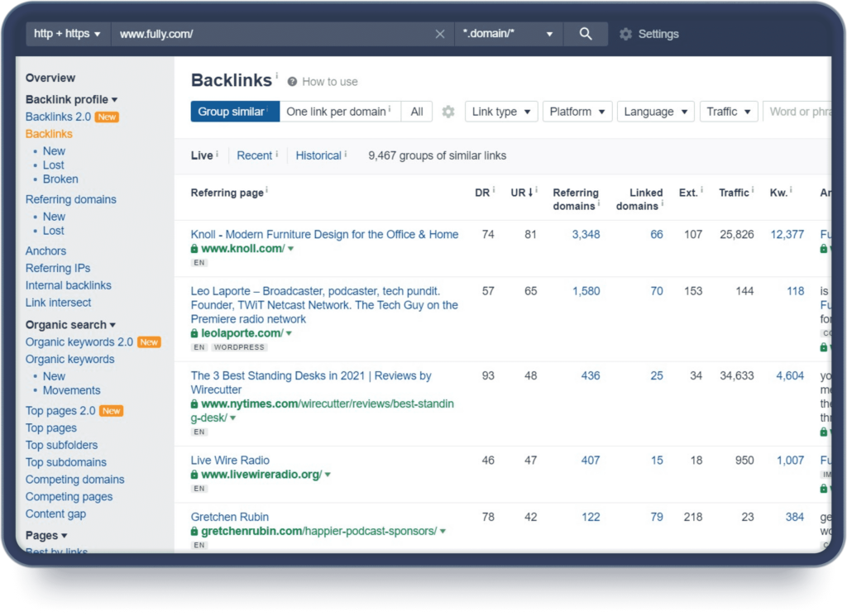Open Knoll Modern Furniture Design link
847x616 pixels.
click(324, 235)
